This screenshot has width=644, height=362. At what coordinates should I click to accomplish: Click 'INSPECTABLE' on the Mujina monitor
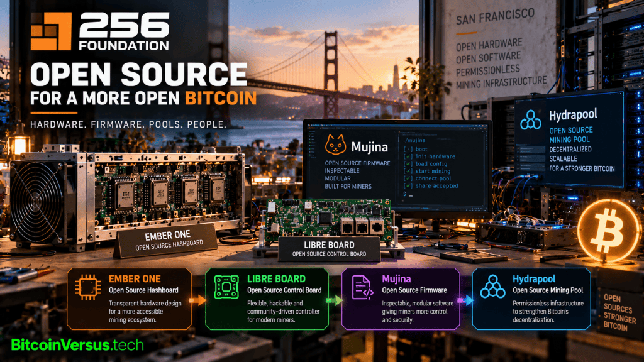click(342, 171)
